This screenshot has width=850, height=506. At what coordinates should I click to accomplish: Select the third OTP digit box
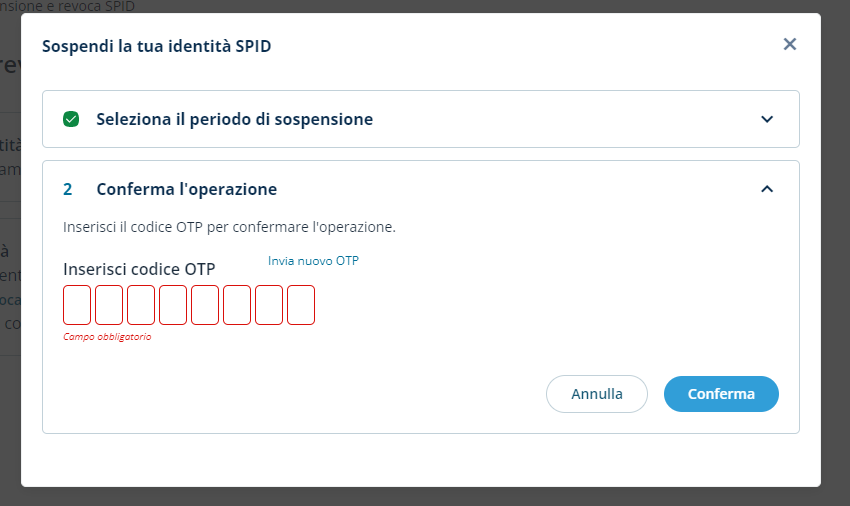141,305
